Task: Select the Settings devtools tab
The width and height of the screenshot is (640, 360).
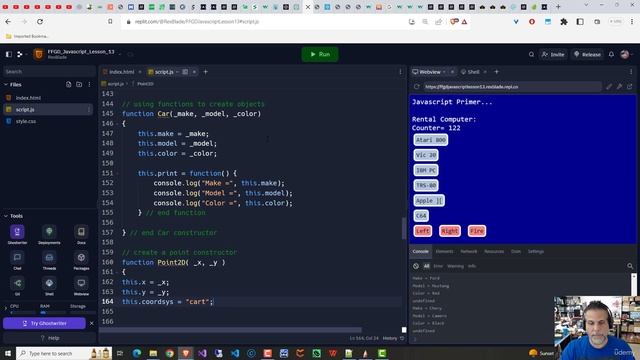Action: point(536,251)
